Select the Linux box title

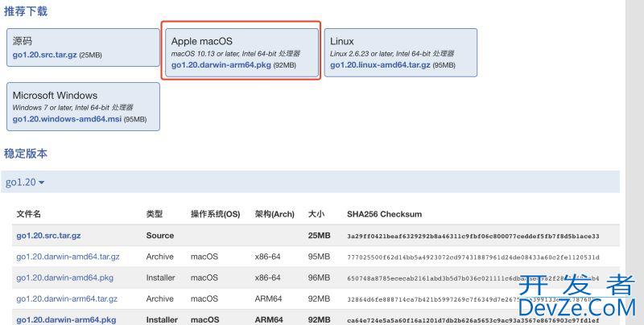[x=341, y=41]
